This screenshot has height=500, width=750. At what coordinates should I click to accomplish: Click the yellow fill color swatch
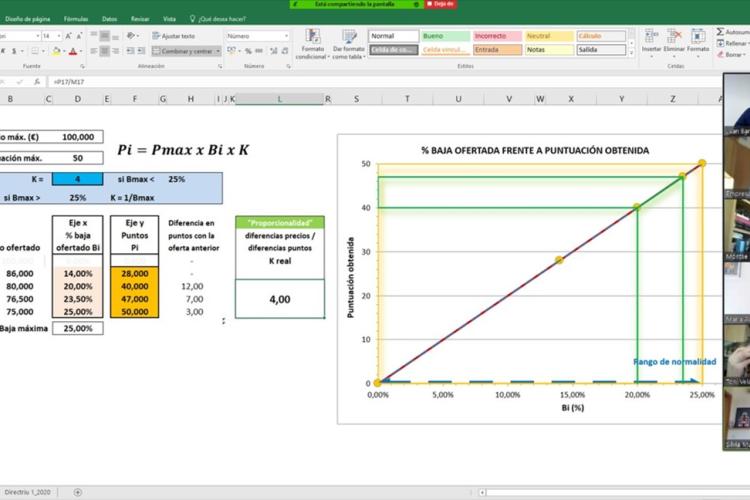(x=56, y=51)
